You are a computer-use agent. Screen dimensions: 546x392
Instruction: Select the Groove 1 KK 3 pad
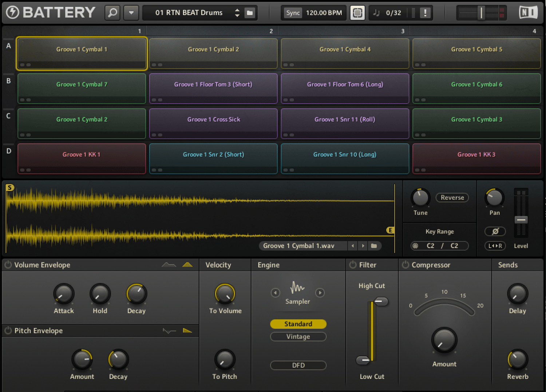(x=476, y=159)
